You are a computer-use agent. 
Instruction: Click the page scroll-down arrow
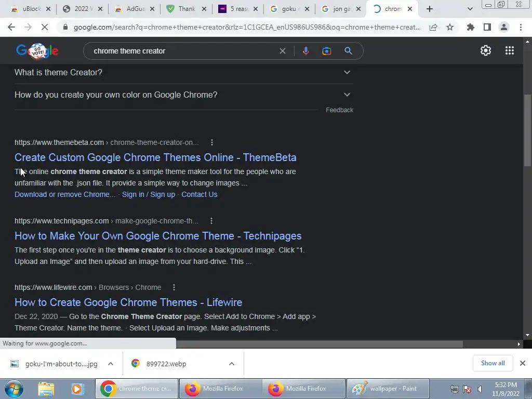pyautogui.click(x=527, y=335)
